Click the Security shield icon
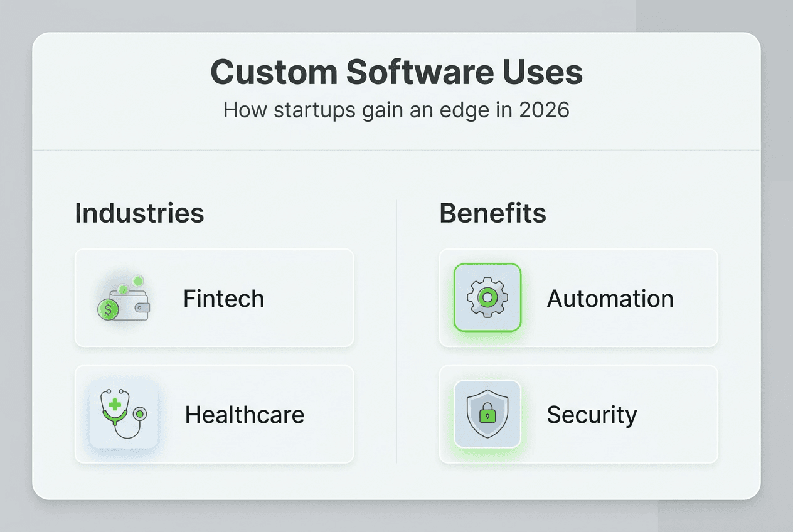 487,414
